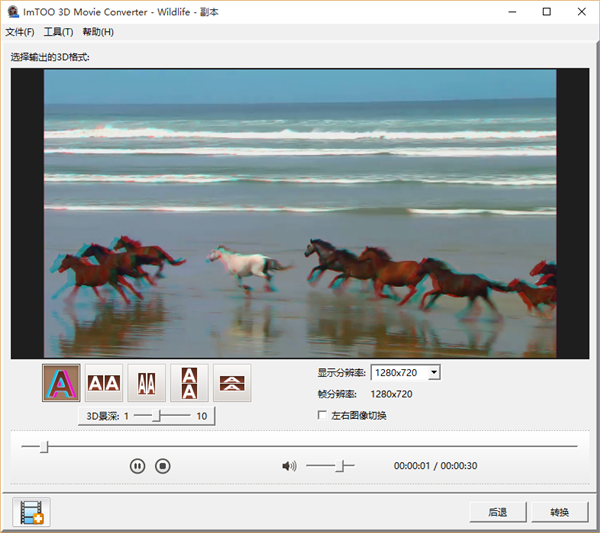This screenshot has width=600, height=533.
Task: Select the half-width side-by-side 3D format
Action: pyautogui.click(x=147, y=382)
